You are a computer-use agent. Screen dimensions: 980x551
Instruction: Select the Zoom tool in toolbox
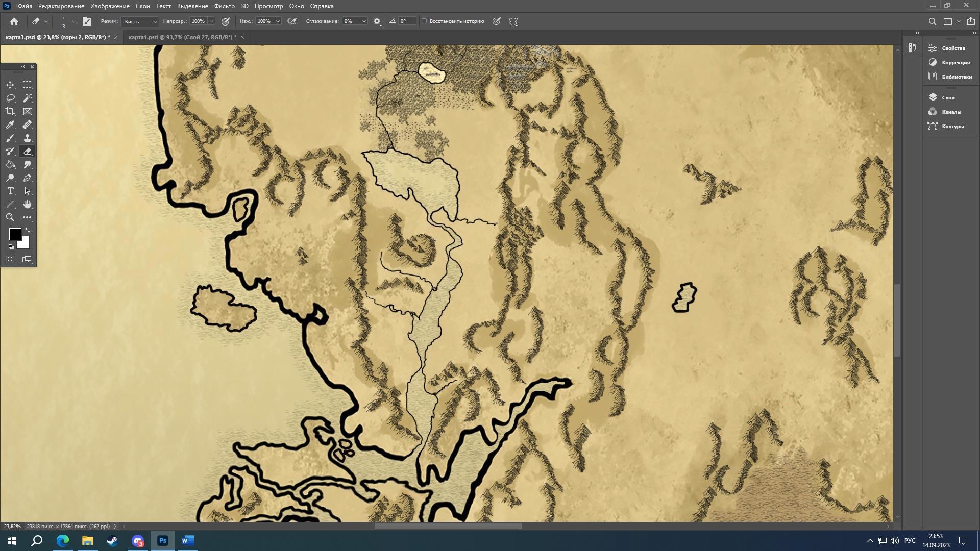pyautogui.click(x=10, y=217)
